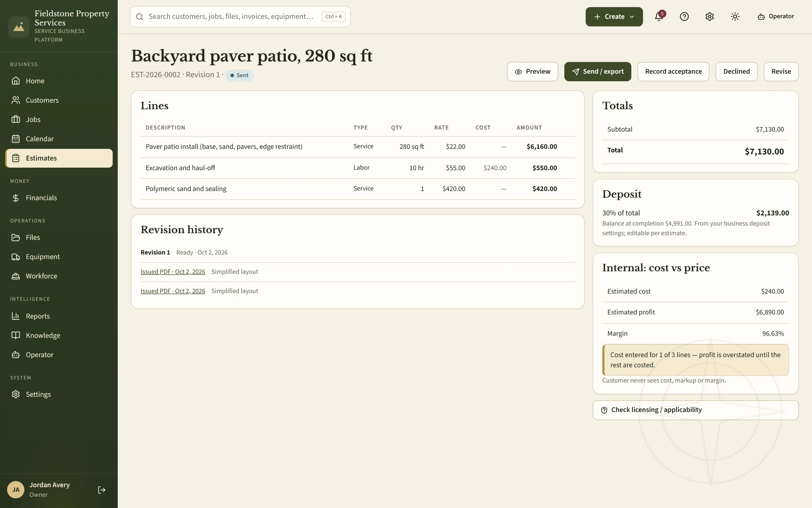Click the 96.63% margin value
Screen dimensions: 812x508
pyautogui.click(x=773, y=334)
